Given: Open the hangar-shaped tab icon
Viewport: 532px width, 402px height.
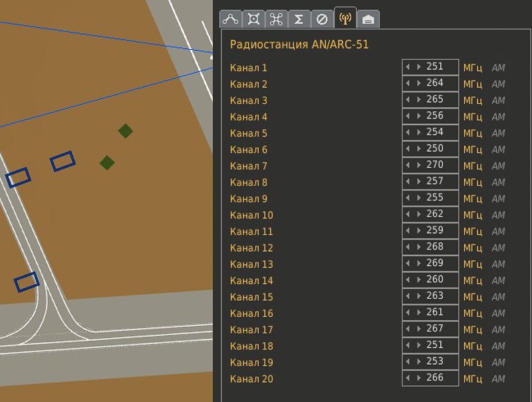Looking at the screenshot, I should click(368, 19).
